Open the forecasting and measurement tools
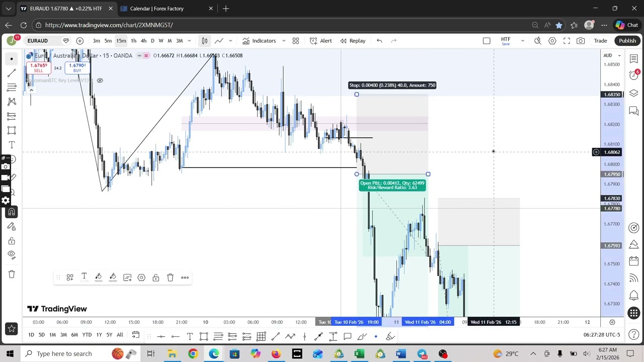The height and width of the screenshot is (362, 644). [11, 116]
